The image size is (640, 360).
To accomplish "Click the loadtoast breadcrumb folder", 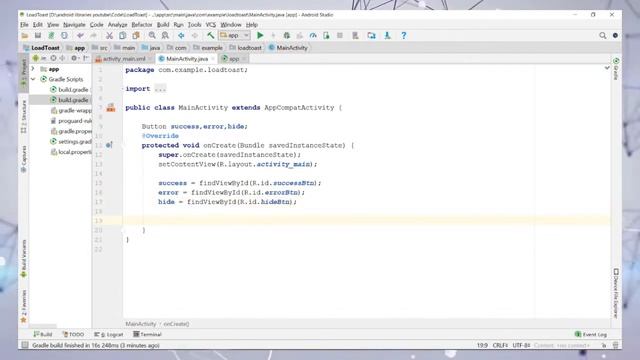I will [x=246, y=48].
